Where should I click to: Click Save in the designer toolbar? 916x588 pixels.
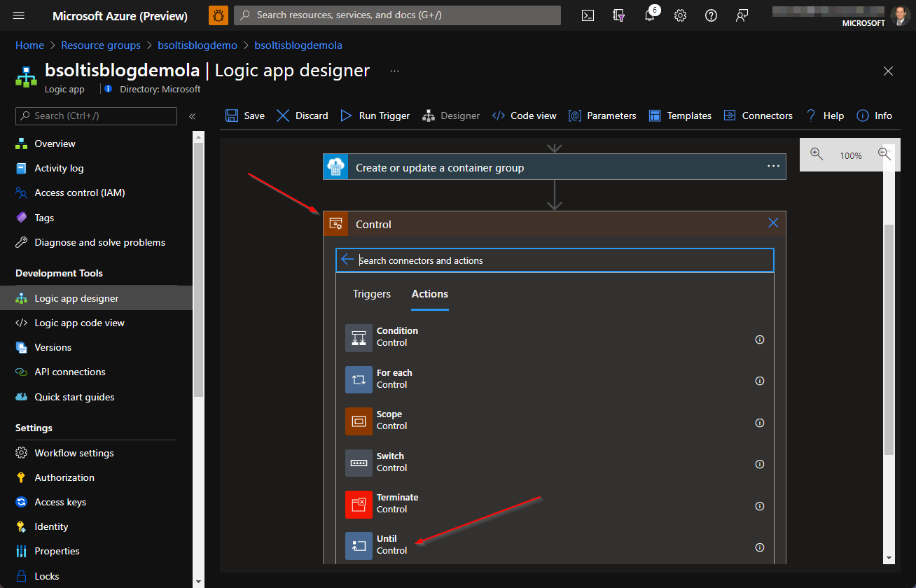tap(245, 115)
